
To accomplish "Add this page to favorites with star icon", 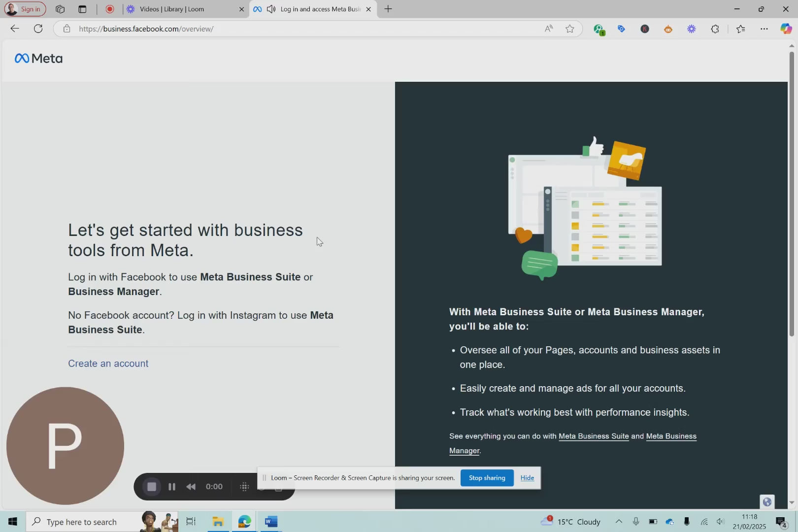I will (x=570, y=29).
